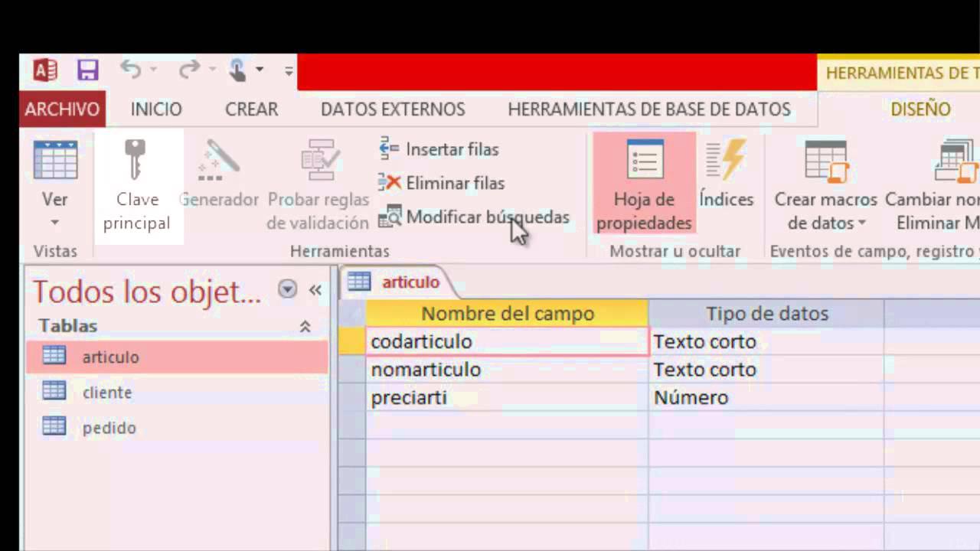
Task: Select the pedido table in navigation
Action: pyautogui.click(x=177, y=427)
